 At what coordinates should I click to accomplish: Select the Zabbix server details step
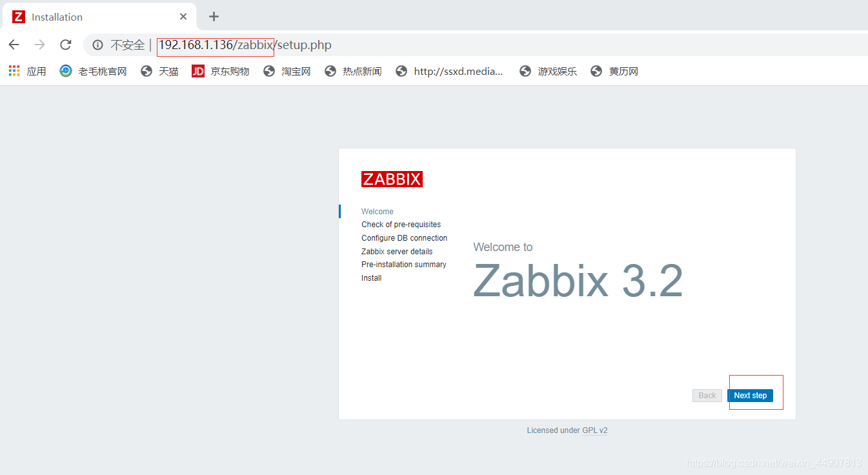(397, 252)
